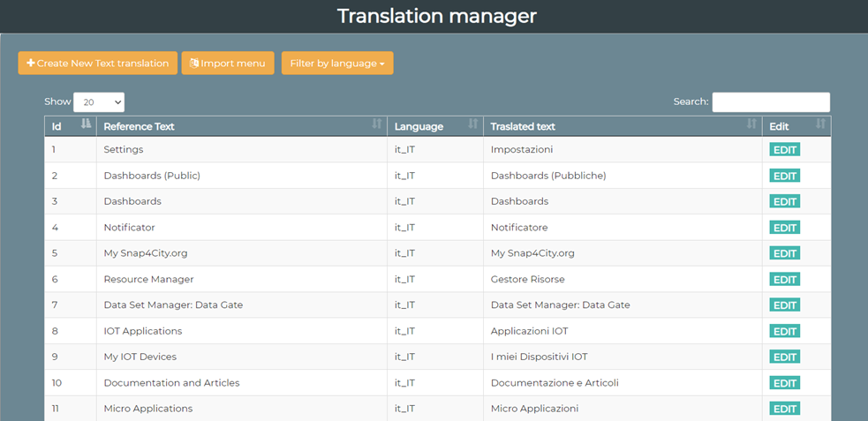The height and width of the screenshot is (421, 868).
Task: Edit the My Snap4City.org translation
Action: (x=784, y=253)
